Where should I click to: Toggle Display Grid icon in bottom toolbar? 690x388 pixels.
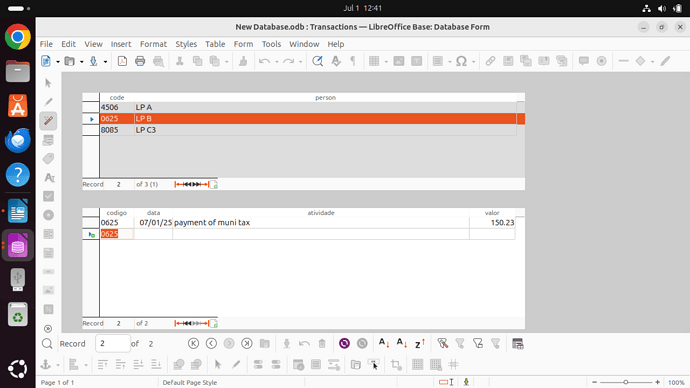click(418, 364)
